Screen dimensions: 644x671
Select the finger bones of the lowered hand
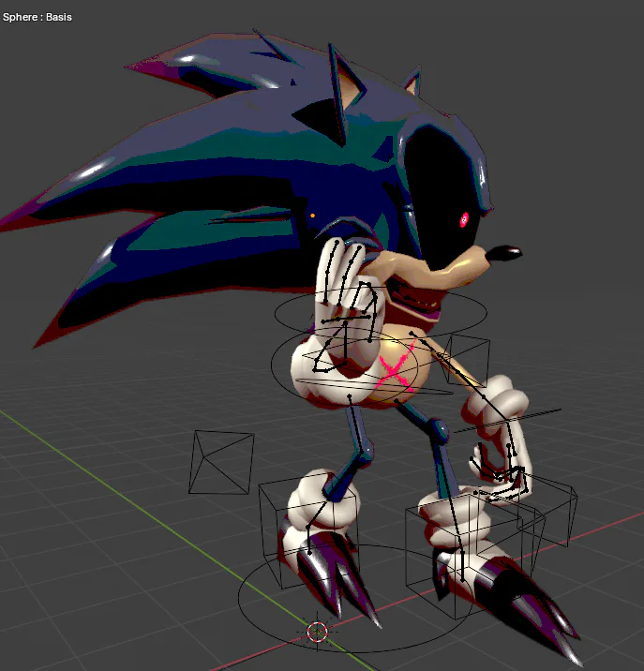click(x=499, y=473)
